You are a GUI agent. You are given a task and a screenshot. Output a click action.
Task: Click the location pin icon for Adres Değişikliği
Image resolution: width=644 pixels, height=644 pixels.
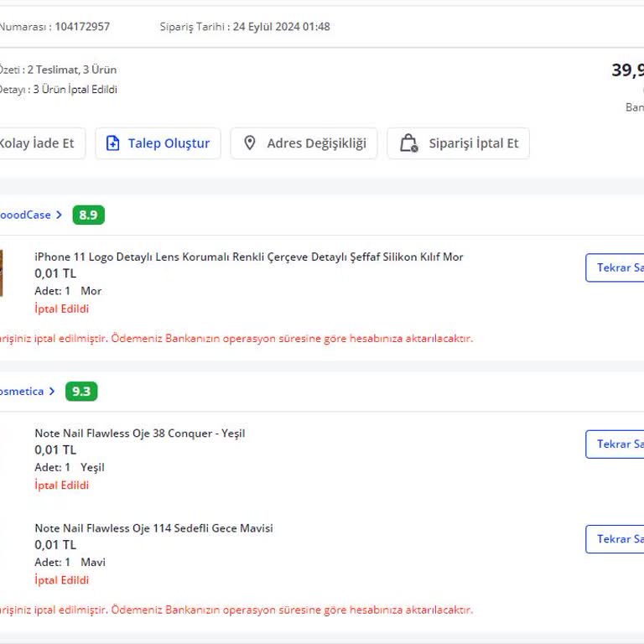tap(249, 143)
